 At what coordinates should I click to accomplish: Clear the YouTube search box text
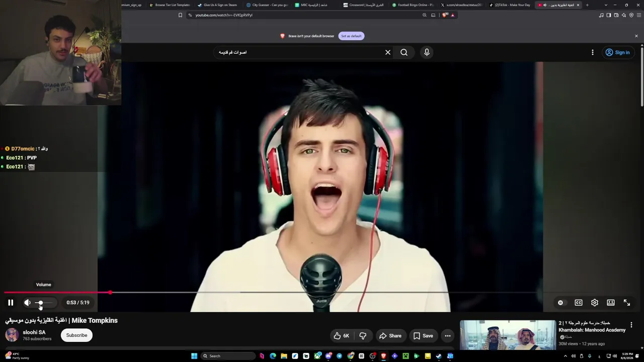388,52
